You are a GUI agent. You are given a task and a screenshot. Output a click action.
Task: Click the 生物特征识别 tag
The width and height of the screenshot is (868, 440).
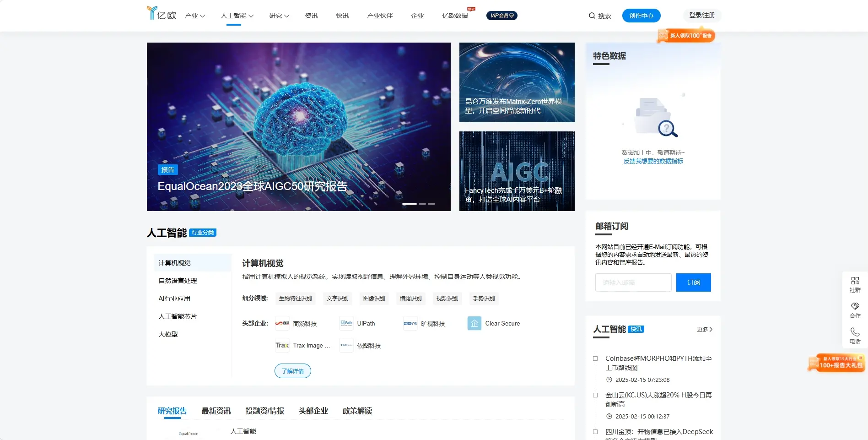pos(296,299)
